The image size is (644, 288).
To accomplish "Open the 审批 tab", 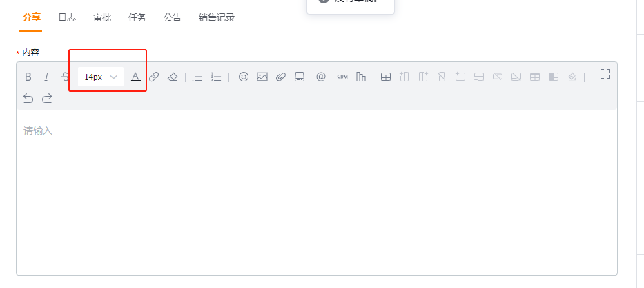I will coord(102,18).
